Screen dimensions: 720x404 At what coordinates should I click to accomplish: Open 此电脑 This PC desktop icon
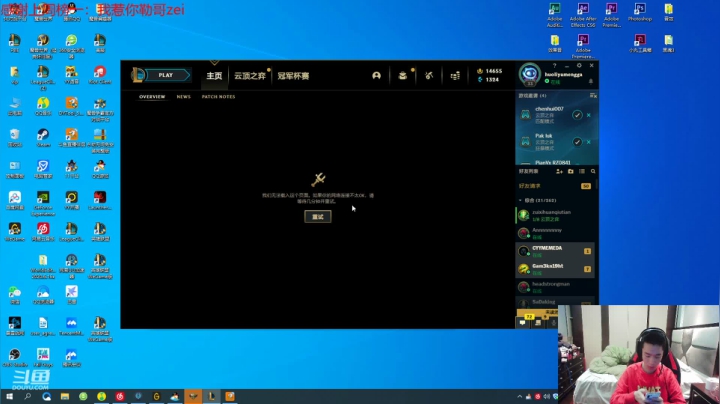(14, 107)
